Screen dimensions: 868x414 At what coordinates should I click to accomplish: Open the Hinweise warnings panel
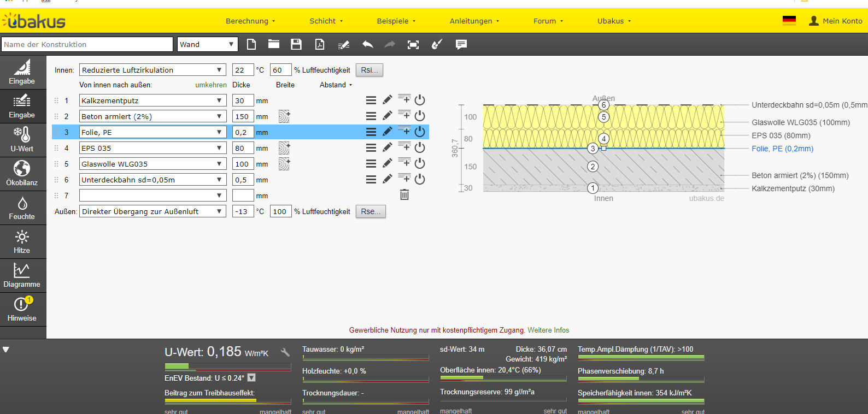pos(22,309)
